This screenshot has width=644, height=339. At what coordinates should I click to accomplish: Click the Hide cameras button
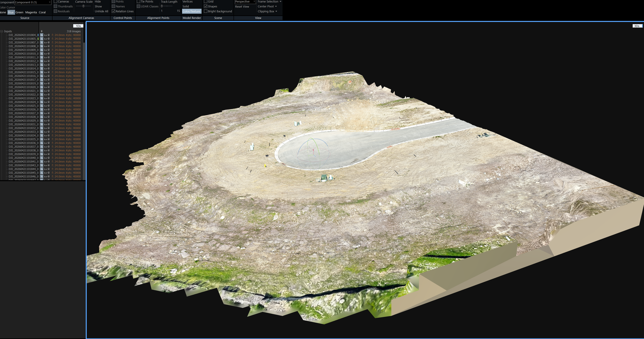click(98, 2)
